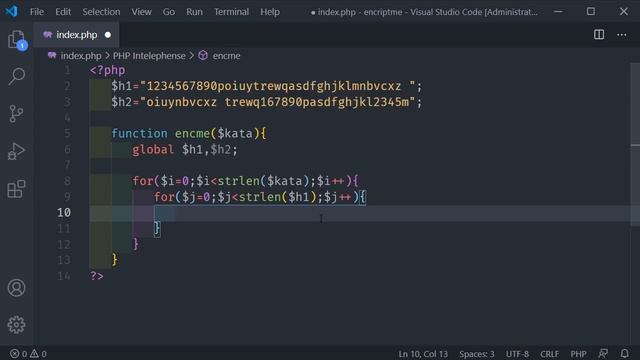This screenshot has width=640, height=360.
Task: Click Ln 10, Col 13 status entry
Action: pos(423,353)
